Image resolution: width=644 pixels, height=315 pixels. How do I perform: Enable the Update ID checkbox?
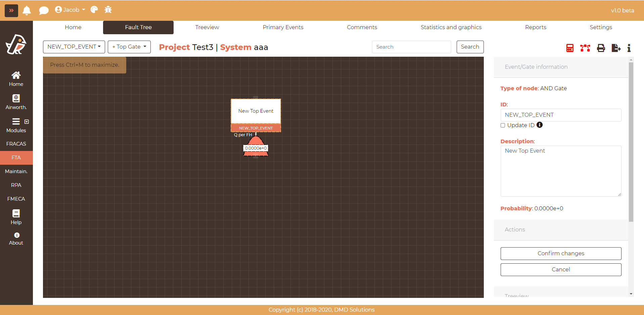503,125
